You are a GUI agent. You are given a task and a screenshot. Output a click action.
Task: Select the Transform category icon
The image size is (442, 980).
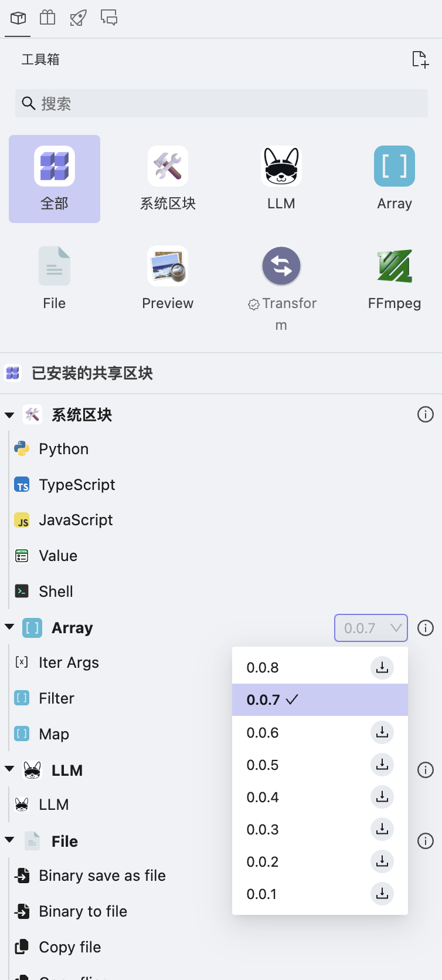coord(281,266)
